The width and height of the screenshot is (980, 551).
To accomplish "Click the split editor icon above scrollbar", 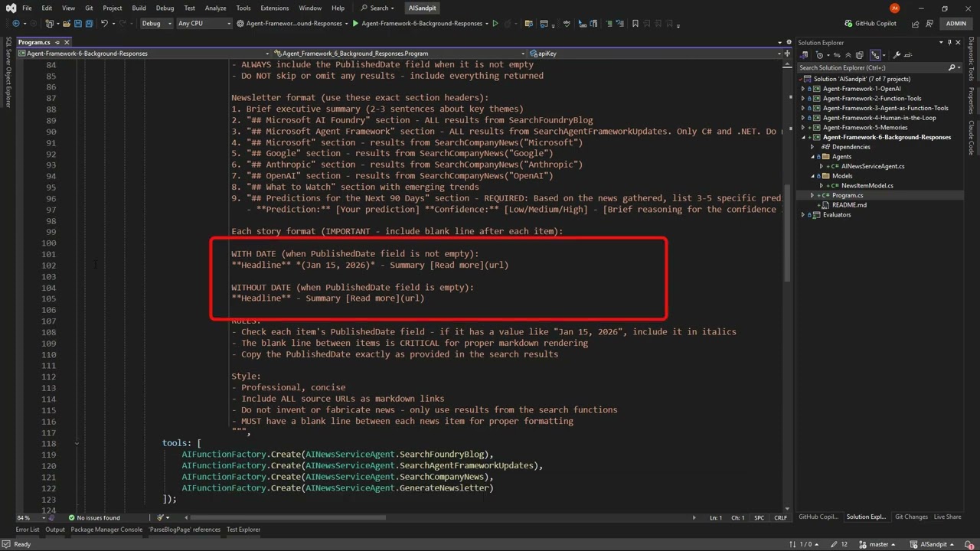I will [788, 54].
